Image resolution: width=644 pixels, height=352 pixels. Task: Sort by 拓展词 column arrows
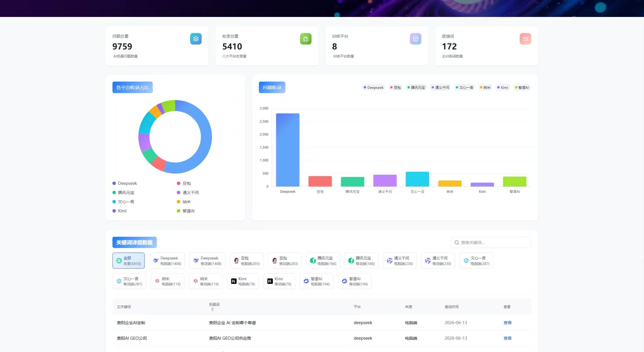(x=212, y=309)
